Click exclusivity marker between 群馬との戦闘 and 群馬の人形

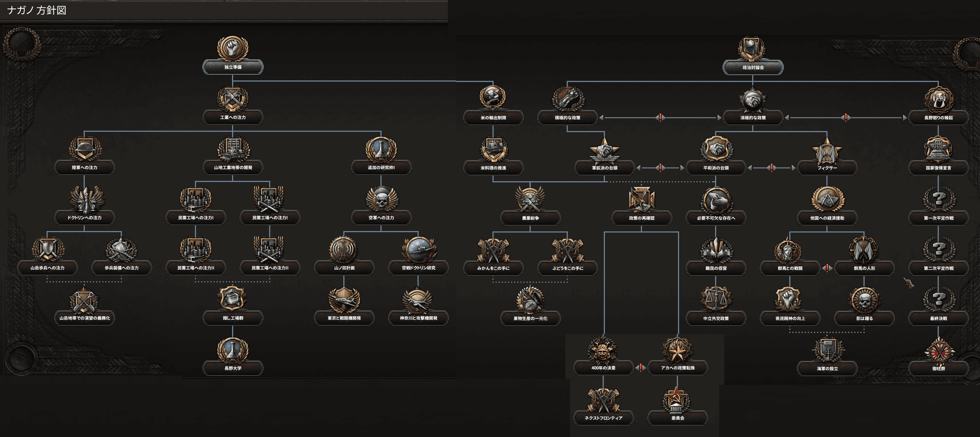click(x=827, y=268)
